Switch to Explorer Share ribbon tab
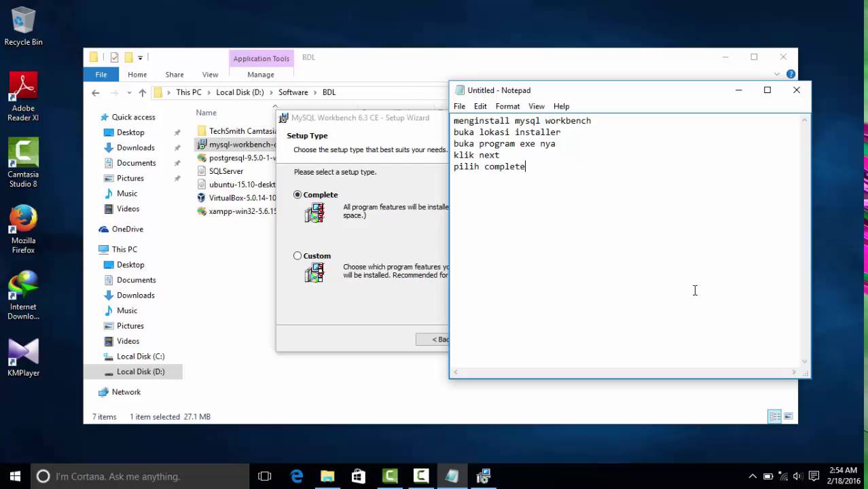This screenshot has width=868, height=489. point(175,75)
